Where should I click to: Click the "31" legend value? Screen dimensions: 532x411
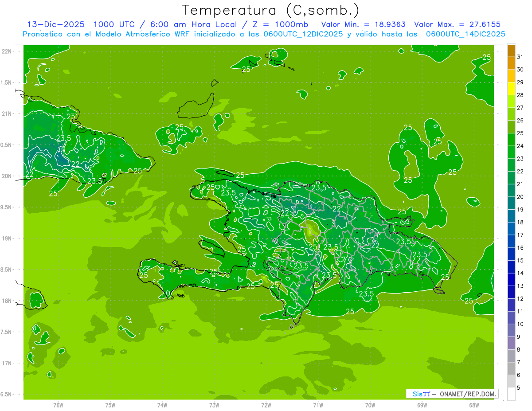(x=520, y=57)
